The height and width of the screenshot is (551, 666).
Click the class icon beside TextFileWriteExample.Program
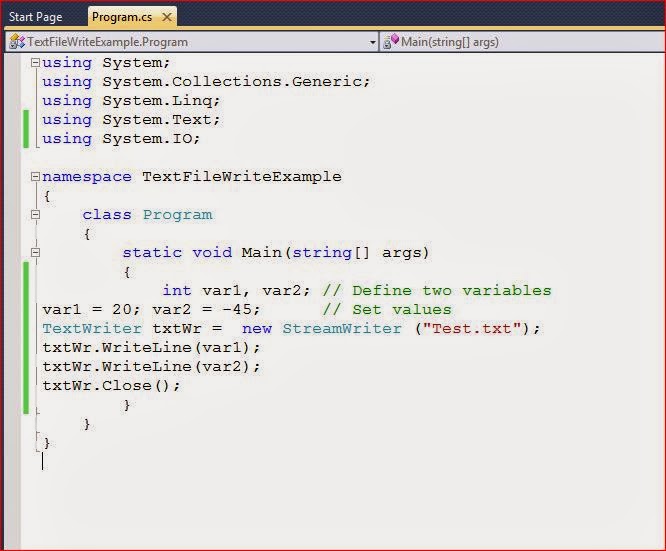click(17, 42)
